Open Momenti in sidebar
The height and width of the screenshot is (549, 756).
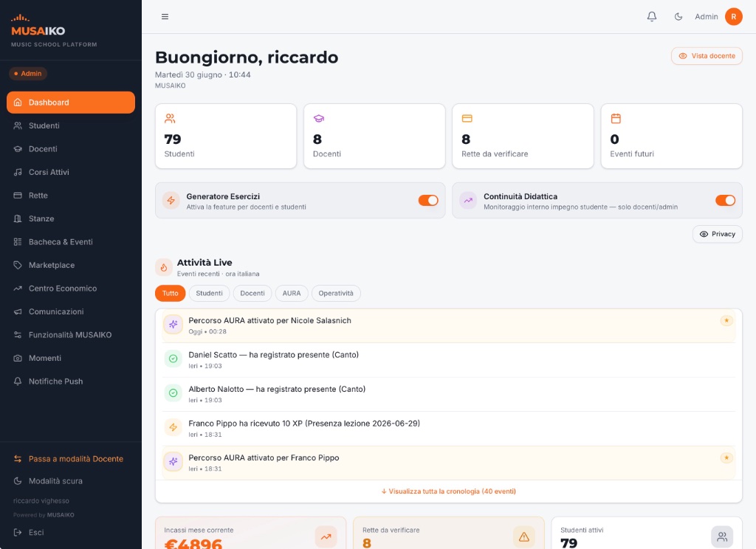[71, 358]
